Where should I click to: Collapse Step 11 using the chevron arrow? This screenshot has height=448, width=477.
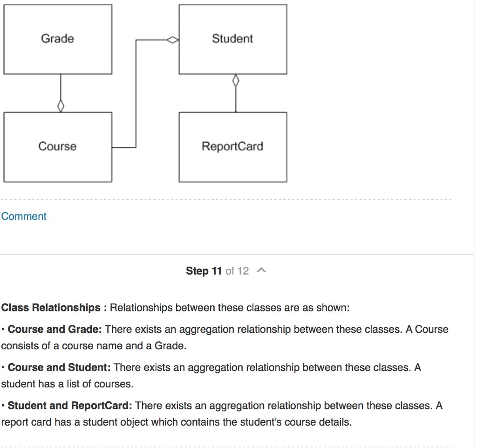(x=261, y=270)
